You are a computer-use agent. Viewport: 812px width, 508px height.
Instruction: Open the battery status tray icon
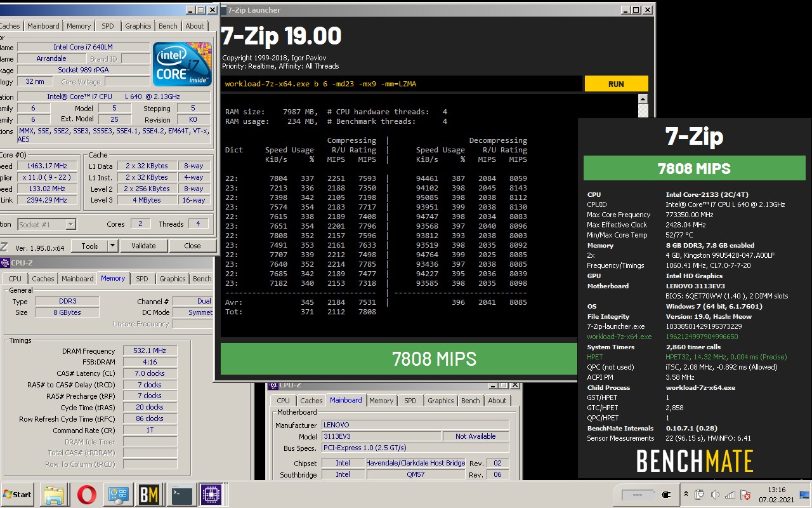(700, 495)
